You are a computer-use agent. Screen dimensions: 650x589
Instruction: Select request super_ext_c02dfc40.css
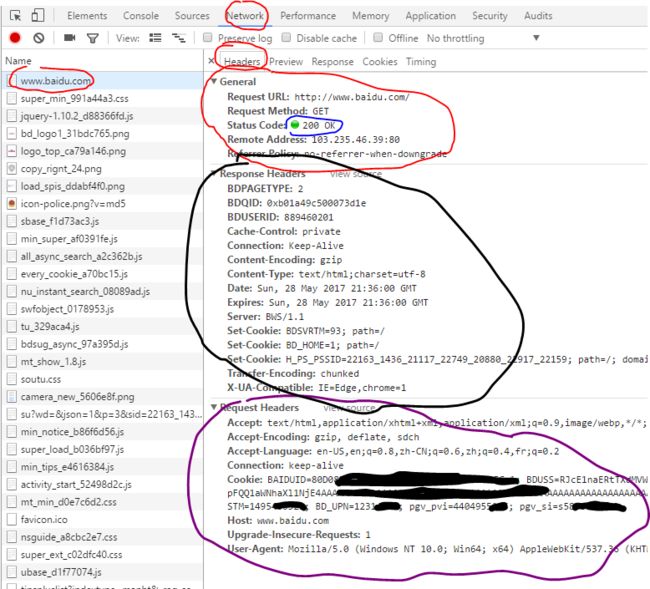(102, 555)
